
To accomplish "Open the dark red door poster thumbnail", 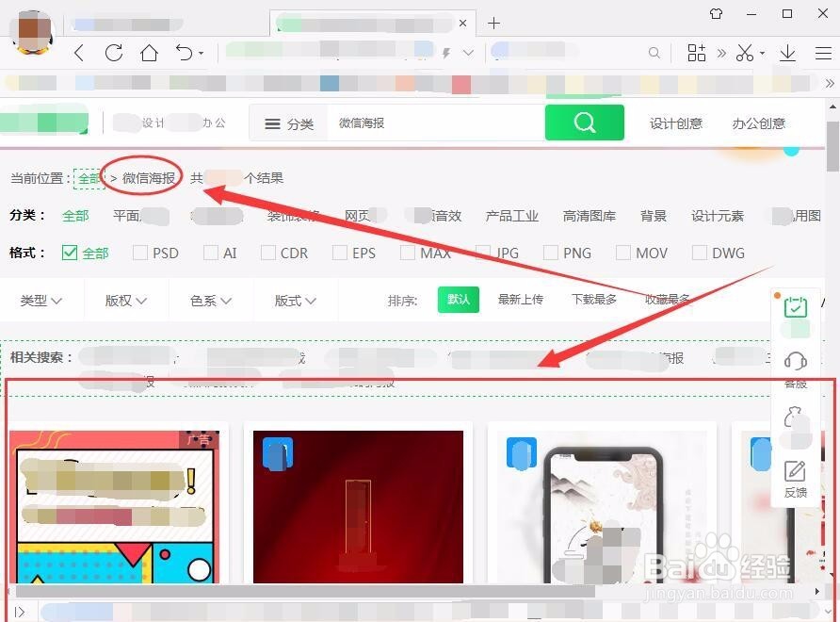I will coord(358,507).
